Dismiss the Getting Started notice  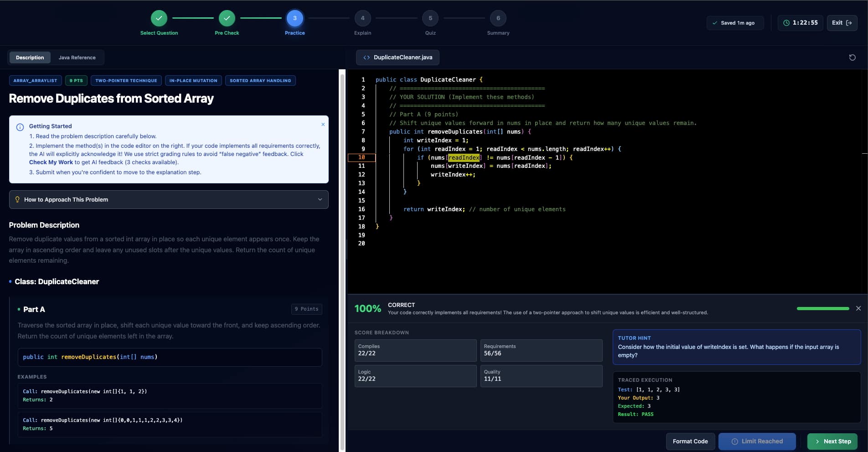[x=323, y=124]
